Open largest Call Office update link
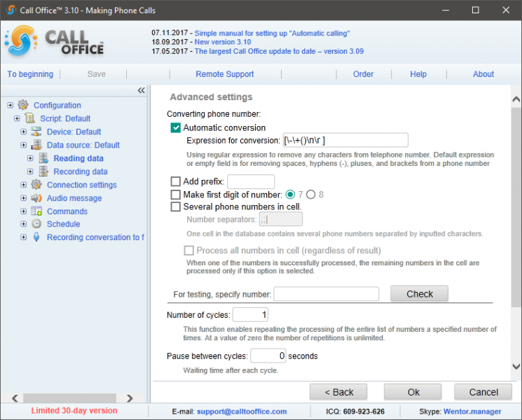Screen dimensions: 522x420 (279, 51)
